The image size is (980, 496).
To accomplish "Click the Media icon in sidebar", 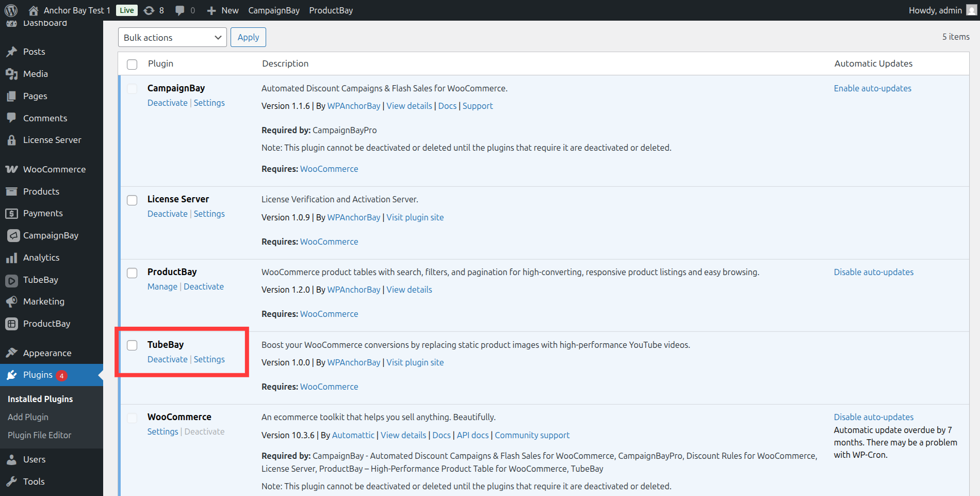I will [x=11, y=74].
